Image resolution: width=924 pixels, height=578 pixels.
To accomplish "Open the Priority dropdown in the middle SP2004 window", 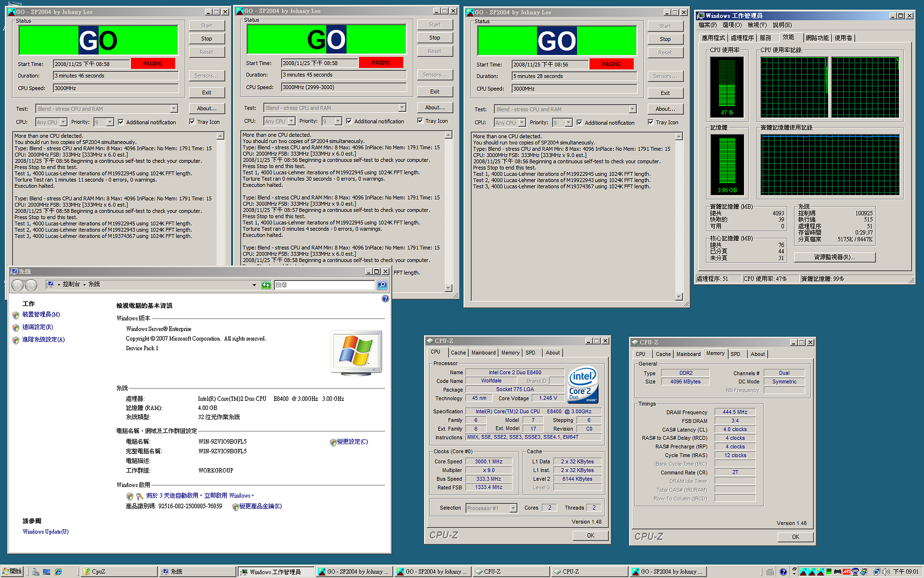I will pos(338,121).
